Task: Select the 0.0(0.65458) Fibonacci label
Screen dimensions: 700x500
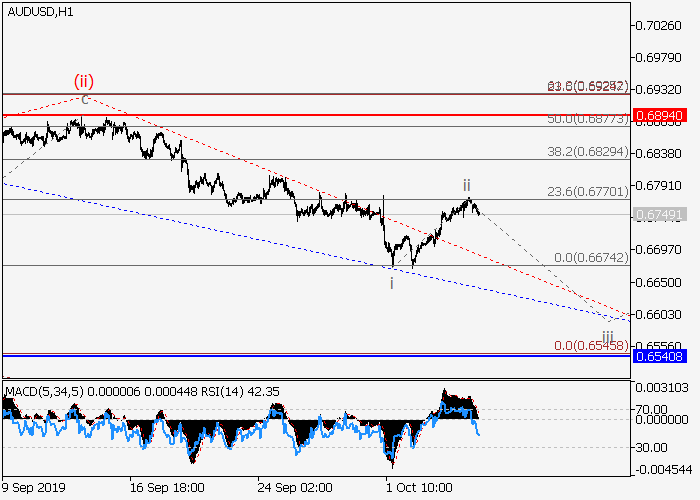Action: [x=590, y=345]
